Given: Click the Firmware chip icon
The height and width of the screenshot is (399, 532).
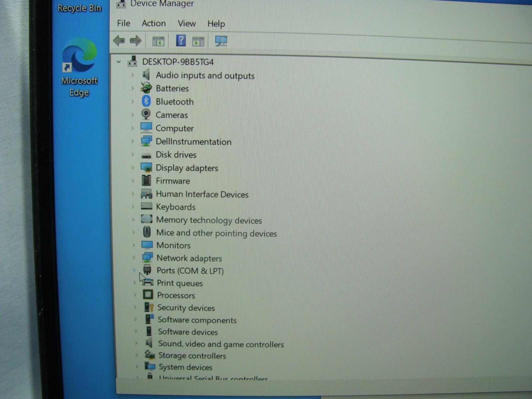Looking at the screenshot, I should click(x=146, y=180).
